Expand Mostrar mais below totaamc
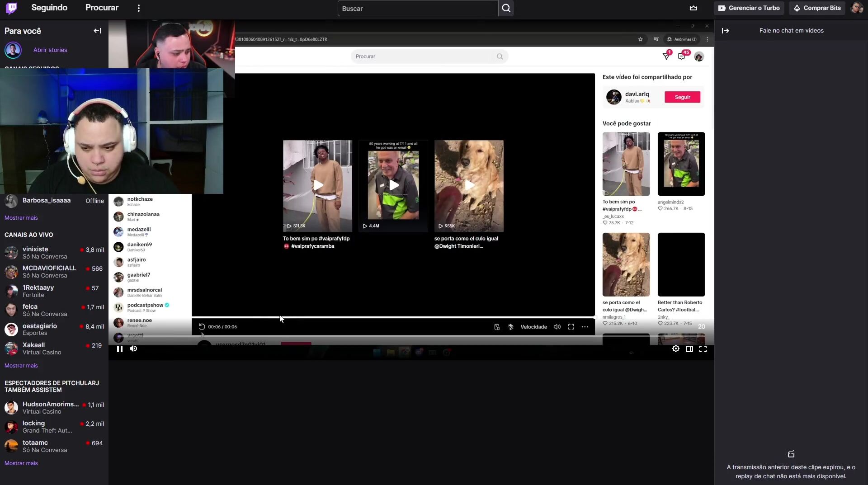This screenshot has height=485, width=868. pos(21,463)
